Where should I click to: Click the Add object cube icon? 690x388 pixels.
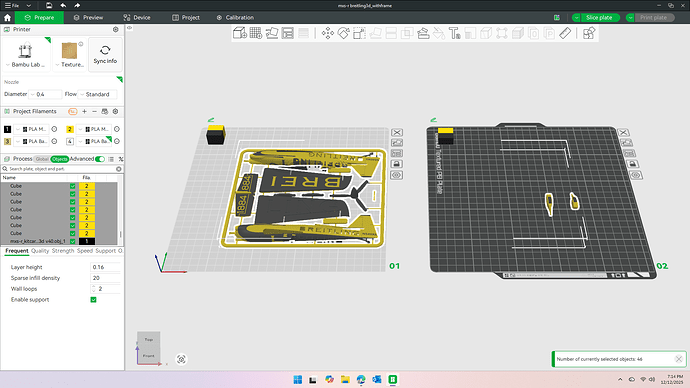(239, 33)
